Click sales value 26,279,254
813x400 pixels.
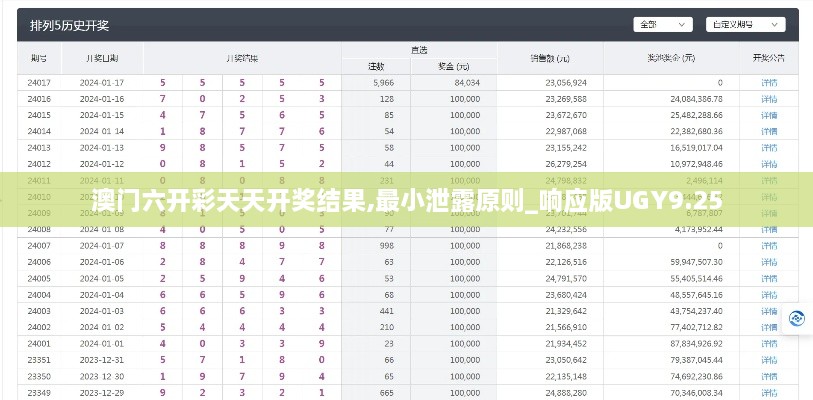tap(566, 164)
